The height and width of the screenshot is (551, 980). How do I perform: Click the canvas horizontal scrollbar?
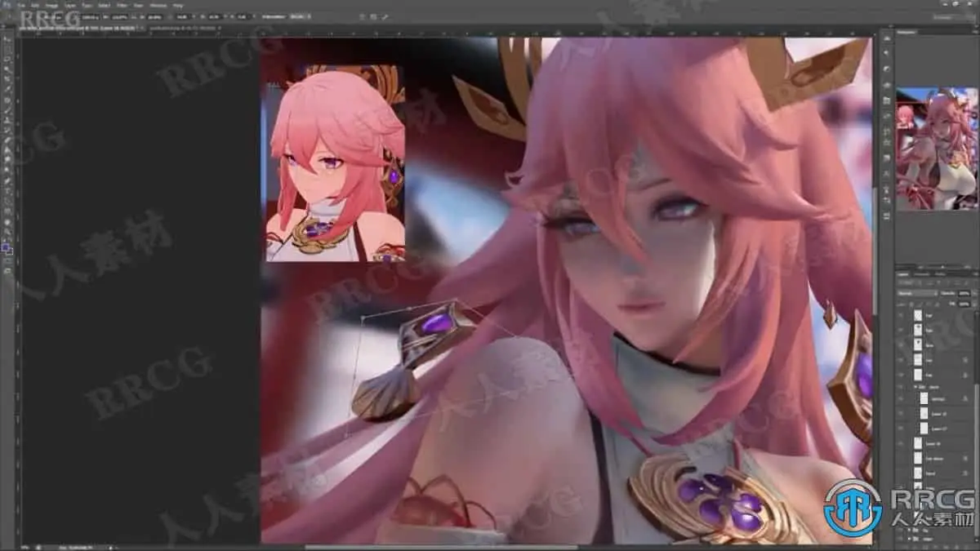click(441, 546)
